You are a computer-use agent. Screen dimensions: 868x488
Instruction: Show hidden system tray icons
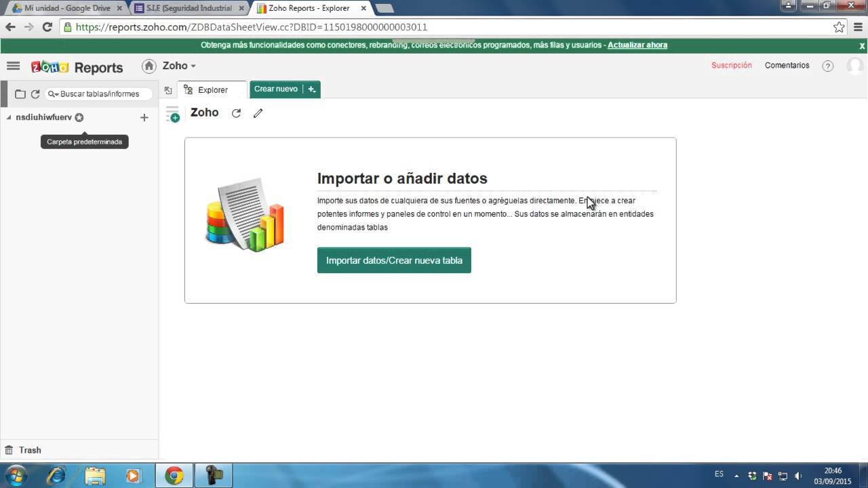click(736, 476)
